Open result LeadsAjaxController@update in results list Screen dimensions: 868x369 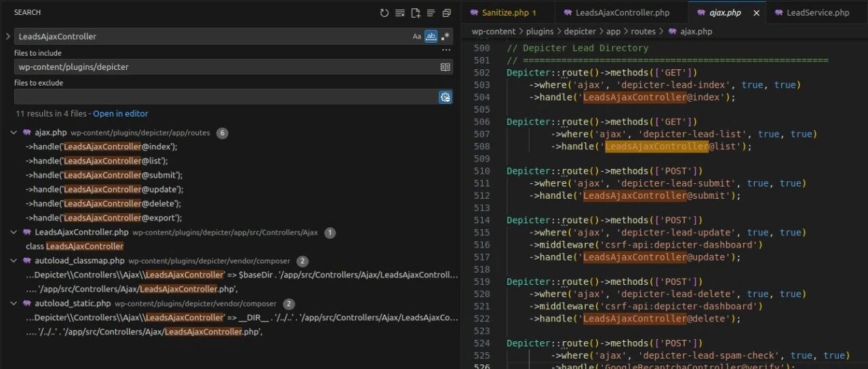(x=104, y=190)
